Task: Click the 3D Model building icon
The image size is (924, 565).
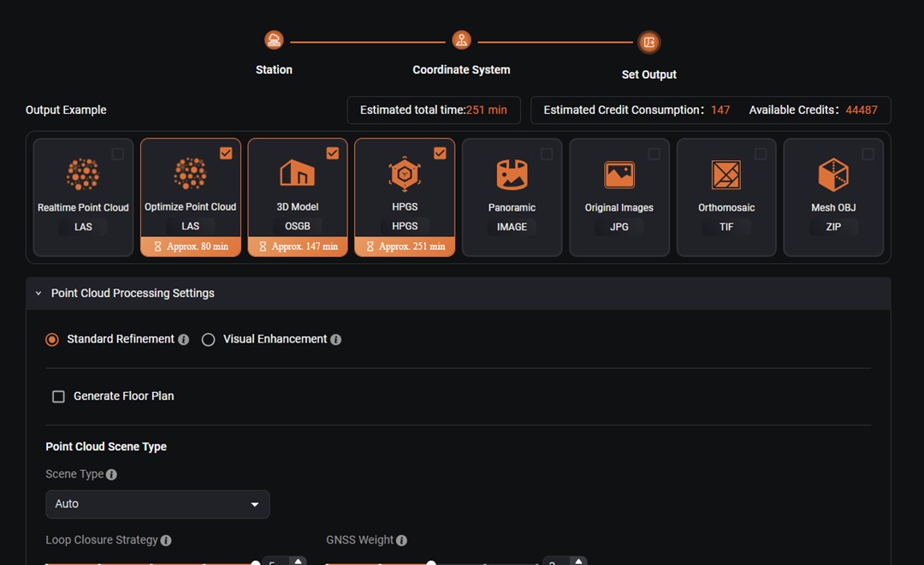Action: click(x=298, y=173)
